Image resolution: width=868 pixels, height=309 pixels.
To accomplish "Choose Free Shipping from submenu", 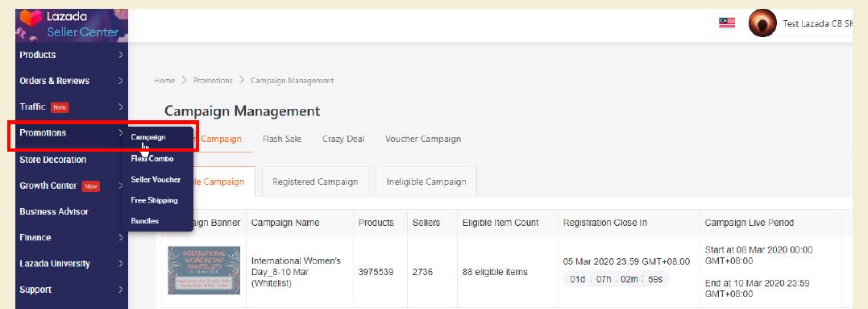I will (154, 200).
